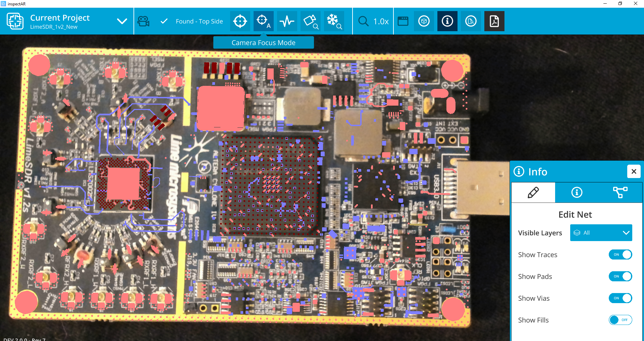Image resolution: width=644 pixels, height=341 pixels.
Task: Switch to the info details tab
Action: (x=577, y=192)
